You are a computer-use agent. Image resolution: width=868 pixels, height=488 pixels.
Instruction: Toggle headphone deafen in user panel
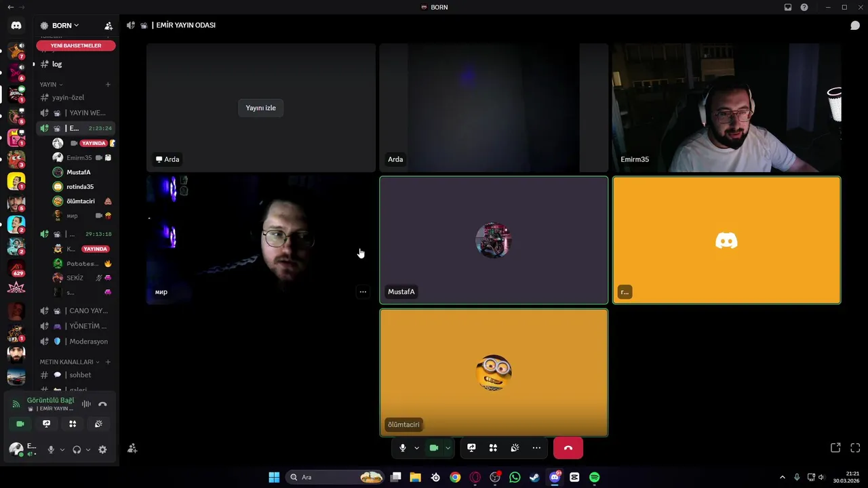tap(77, 449)
